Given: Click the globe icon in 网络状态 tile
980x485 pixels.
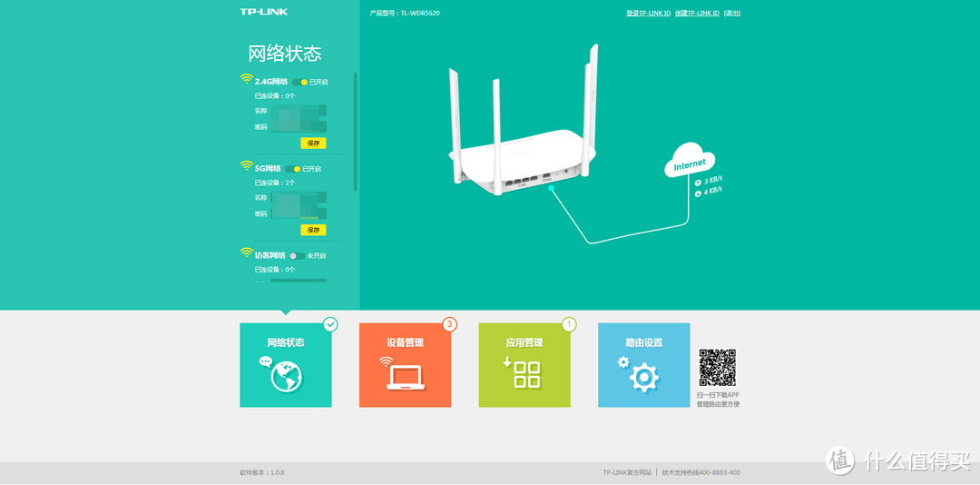Looking at the screenshot, I should (286, 377).
